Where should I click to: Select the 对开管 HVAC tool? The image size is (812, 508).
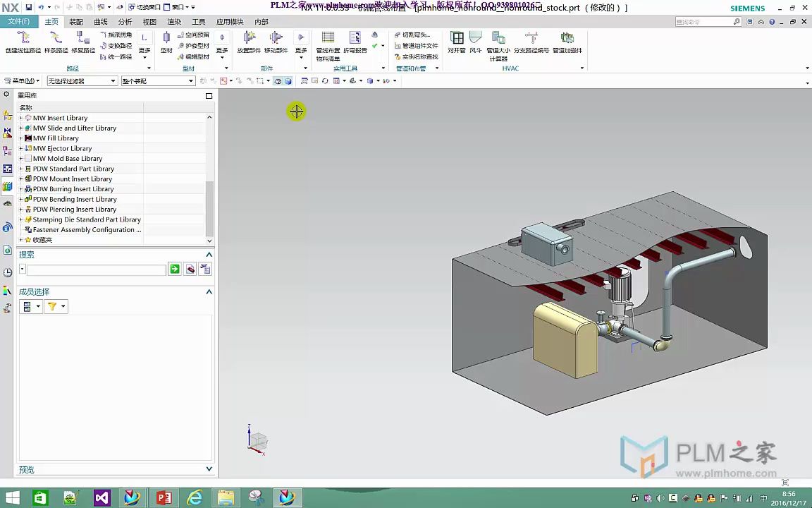tap(457, 42)
